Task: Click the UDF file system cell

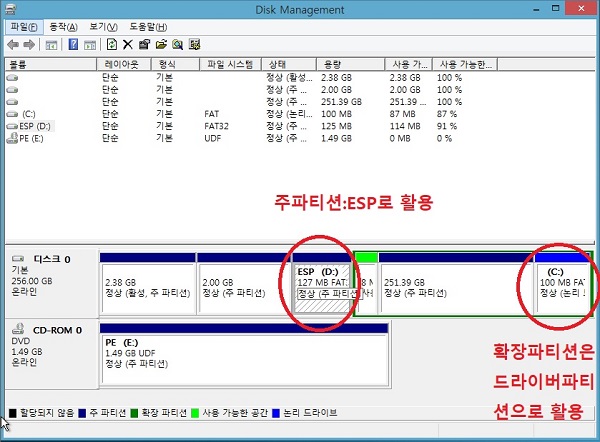Action: tap(213, 139)
